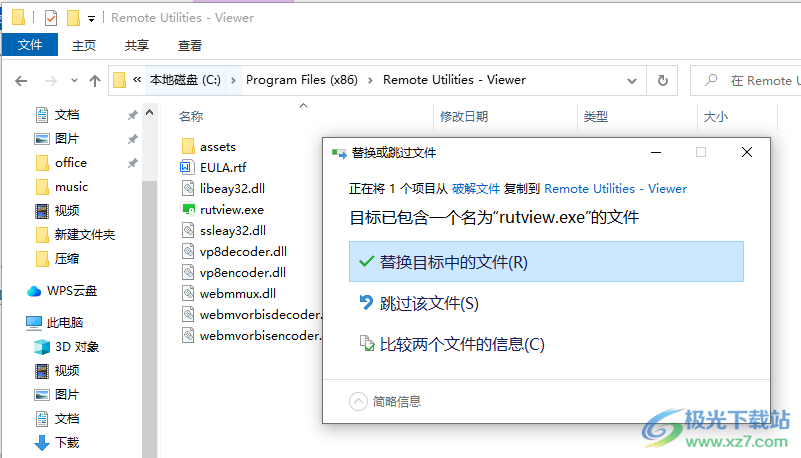The width and height of the screenshot is (801, 458).
Task: Select the webmmux.dll file icon
Action: [x=188, y=293]
